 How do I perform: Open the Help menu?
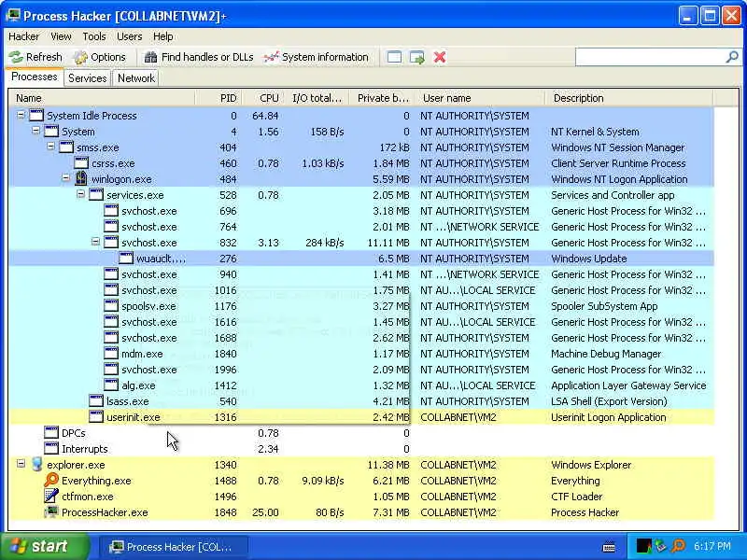(x=162, y=36)
